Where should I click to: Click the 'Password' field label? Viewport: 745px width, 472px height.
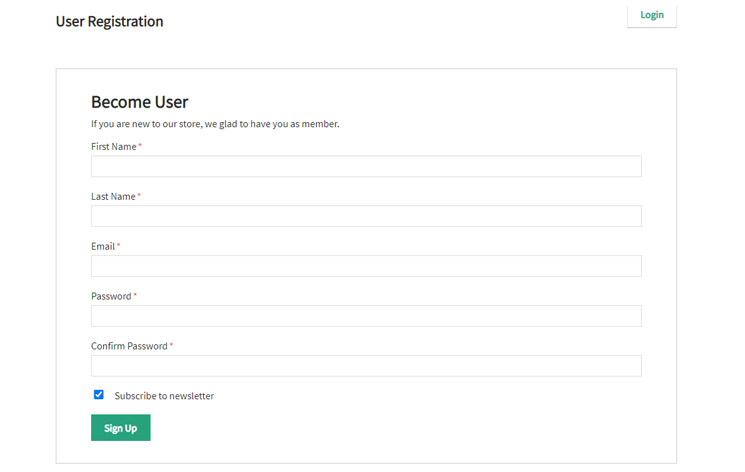click(x=111, y=296)
